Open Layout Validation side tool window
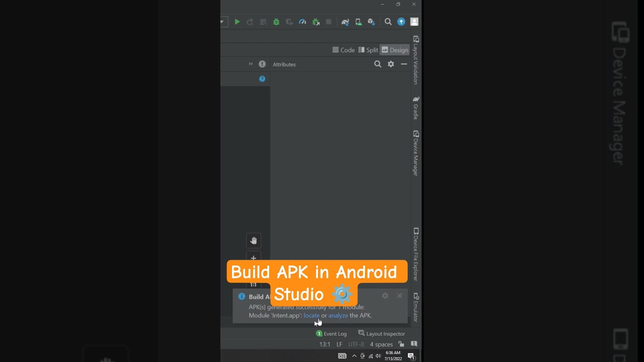Screen dimensions: 644x362 pyautogui.click(x=416, y=60)
